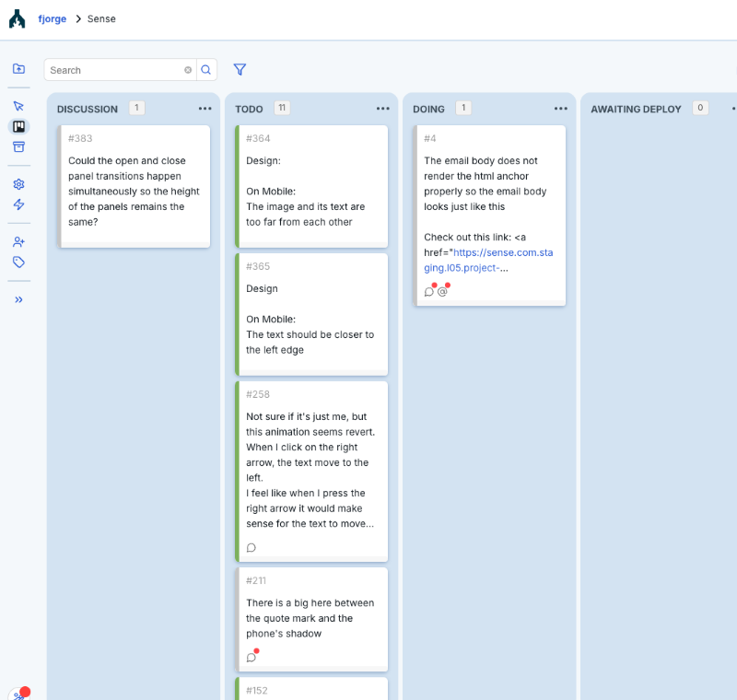Open card #364 about image and text

coord(311,186)
